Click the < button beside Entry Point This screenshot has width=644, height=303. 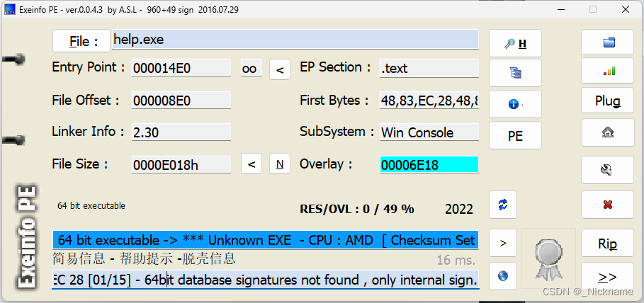280,69
